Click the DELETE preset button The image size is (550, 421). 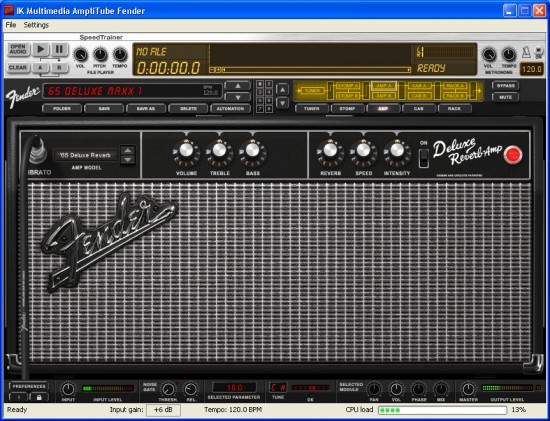[x=188, y=108]
